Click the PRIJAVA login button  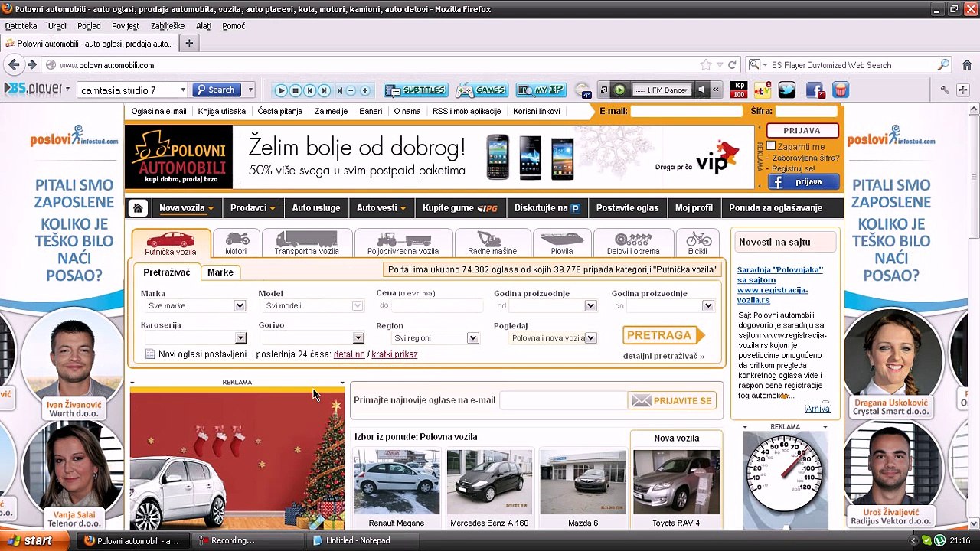coord(802,131)
